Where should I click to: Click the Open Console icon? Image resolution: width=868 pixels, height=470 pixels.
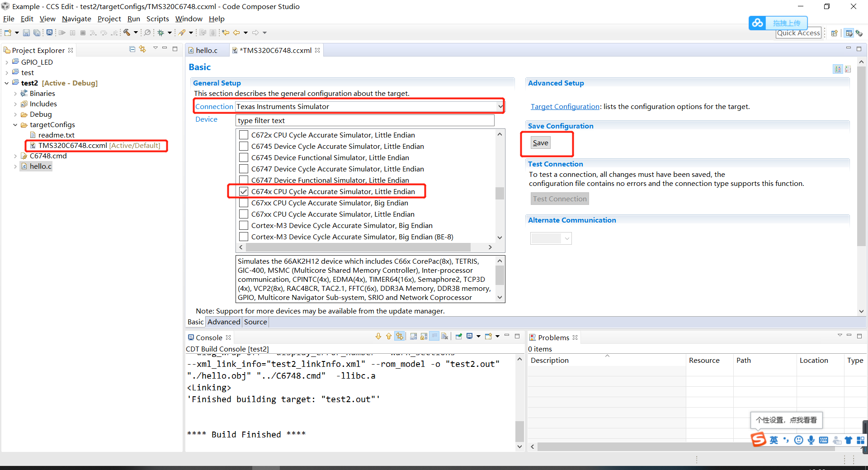click(488, 336)
